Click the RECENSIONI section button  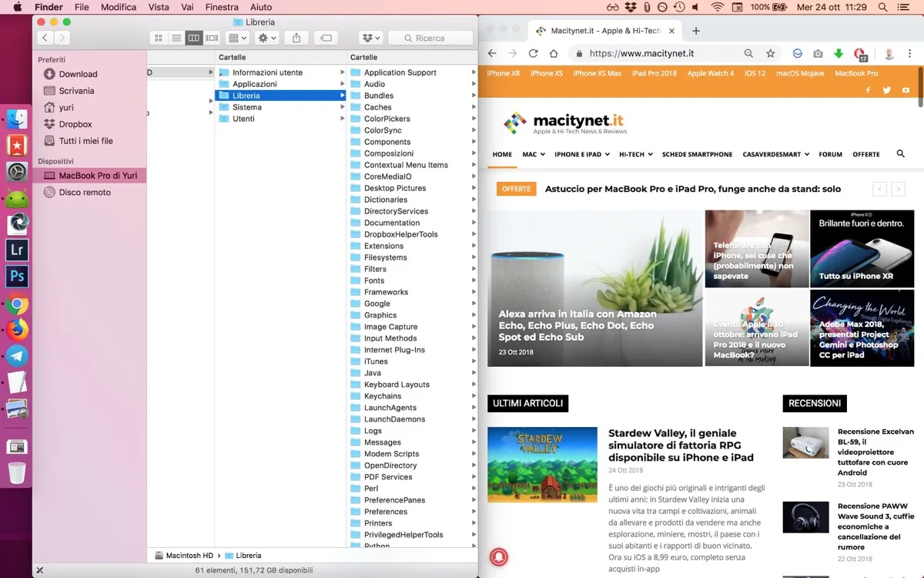(815, 403)
